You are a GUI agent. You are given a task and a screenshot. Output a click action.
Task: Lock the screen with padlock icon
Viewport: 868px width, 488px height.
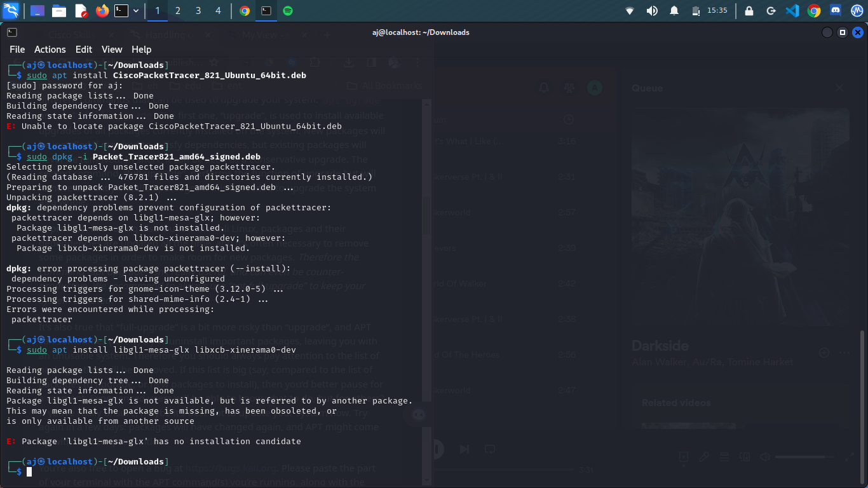pos(749,11)
